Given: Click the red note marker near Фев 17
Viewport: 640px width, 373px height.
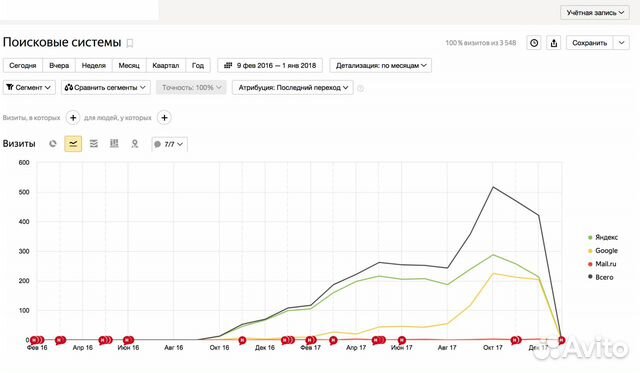Looking at the screenshot, I should 311,340.
